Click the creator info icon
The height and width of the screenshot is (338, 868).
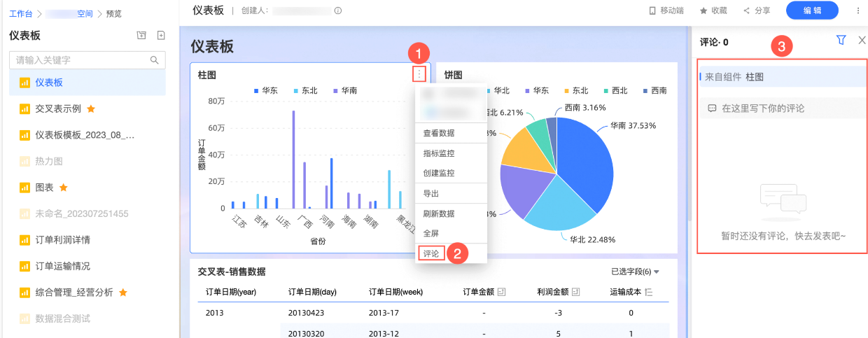point(338,11)
